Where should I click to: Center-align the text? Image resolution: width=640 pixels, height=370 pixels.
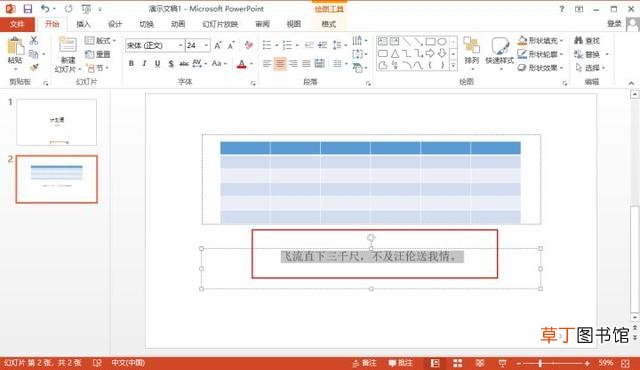pyautogui.click(x=280, y=64)
